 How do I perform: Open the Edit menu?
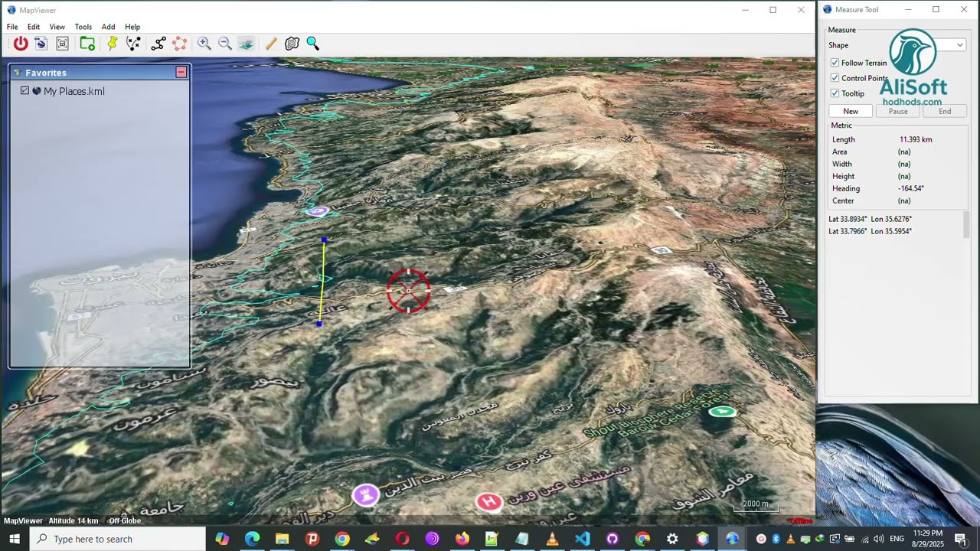pyautogui.click(x=34, y=27)
